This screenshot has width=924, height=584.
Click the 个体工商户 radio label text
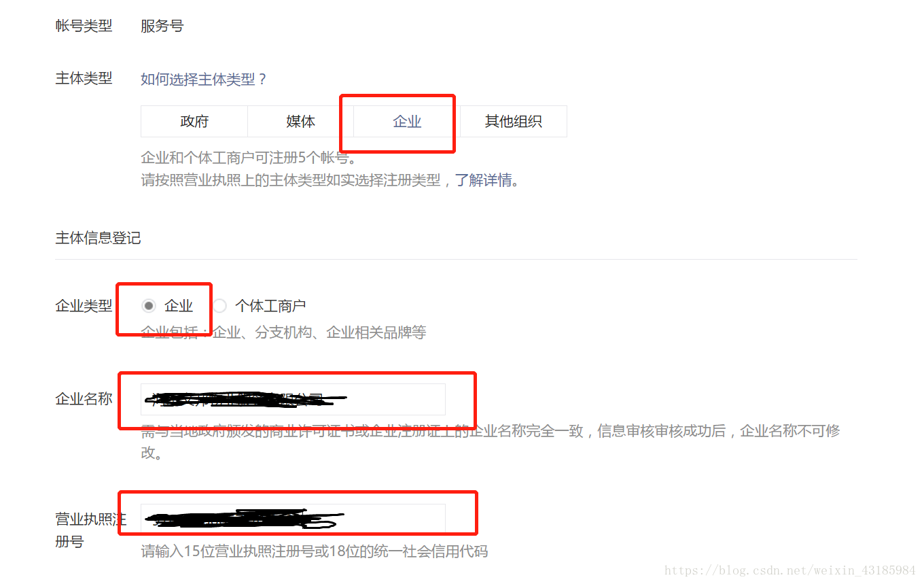[270, 306]
